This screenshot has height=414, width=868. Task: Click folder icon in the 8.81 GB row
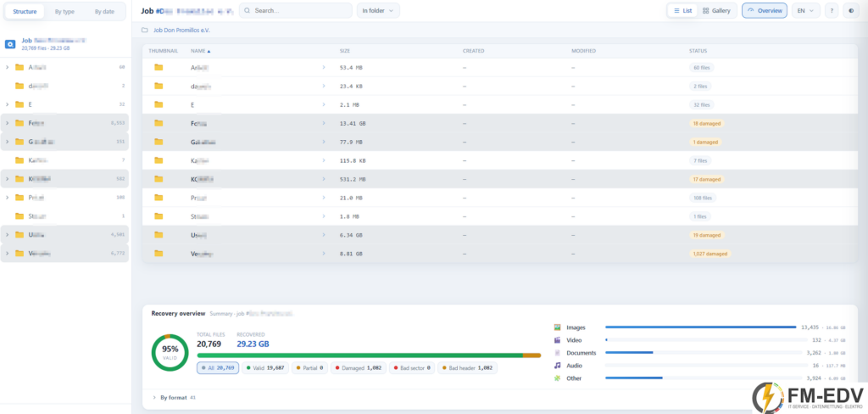(x=159, y=254)
